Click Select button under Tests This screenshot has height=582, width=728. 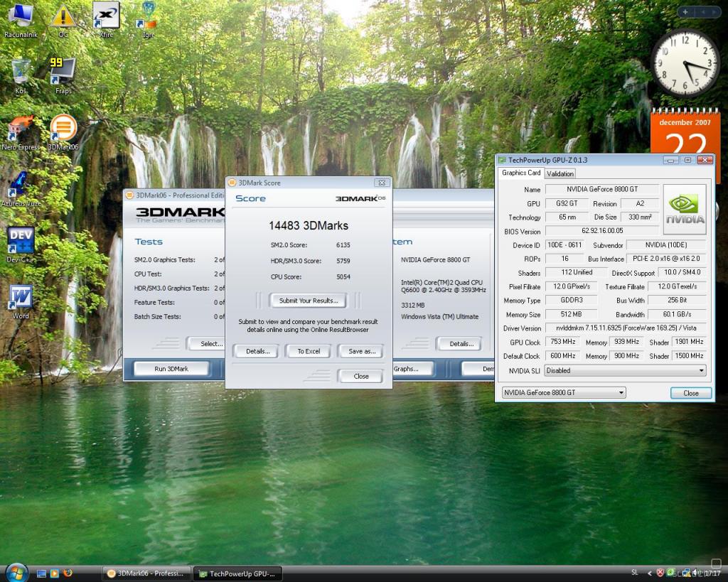coord(206,344)
